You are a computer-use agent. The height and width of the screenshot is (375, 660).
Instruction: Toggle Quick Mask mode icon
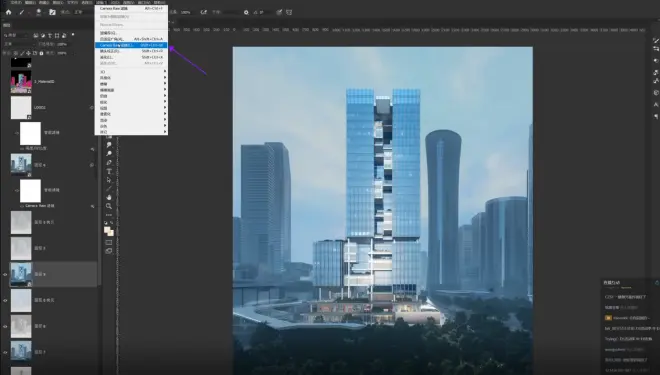[x=109, y=242]
